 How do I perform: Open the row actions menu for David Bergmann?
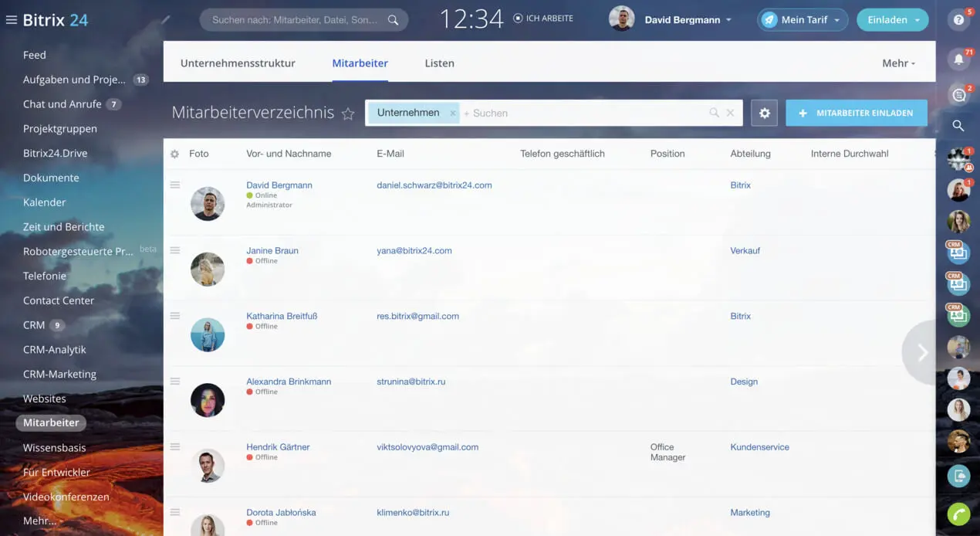175,185
